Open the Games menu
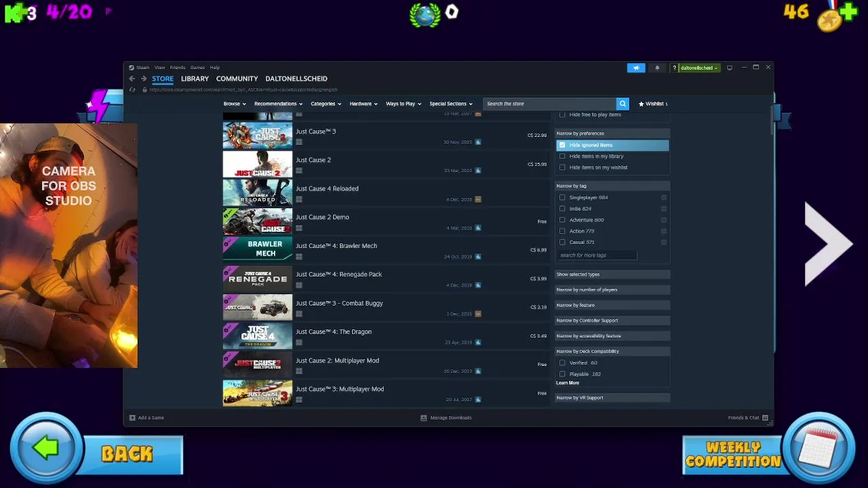This screenshot has width=868, height=488. click(197, 68)
